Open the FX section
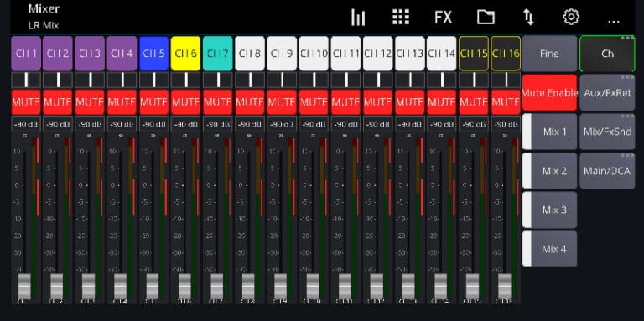Screen dimensions: 644x321 pyautogui.click(x=443, y=18)
